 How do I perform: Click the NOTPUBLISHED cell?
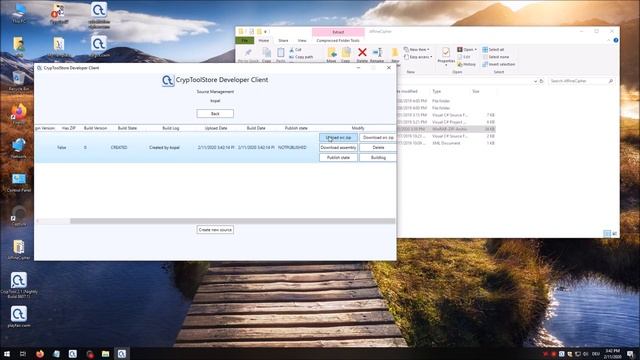click(292, 147)
